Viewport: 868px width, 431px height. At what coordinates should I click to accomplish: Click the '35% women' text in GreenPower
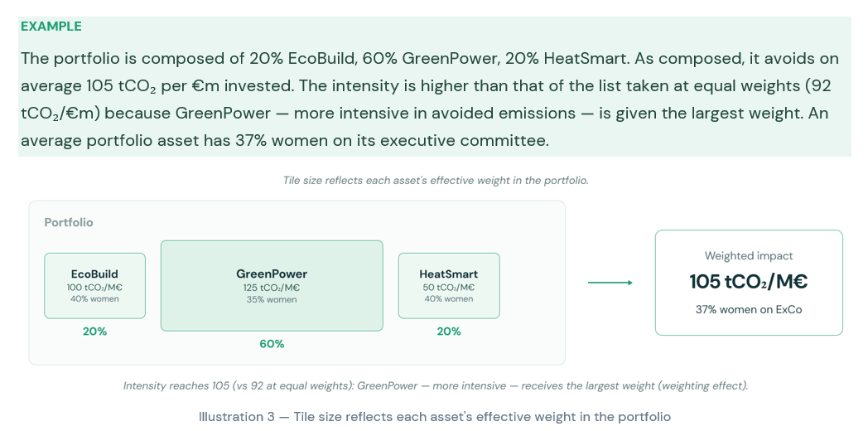272,300
